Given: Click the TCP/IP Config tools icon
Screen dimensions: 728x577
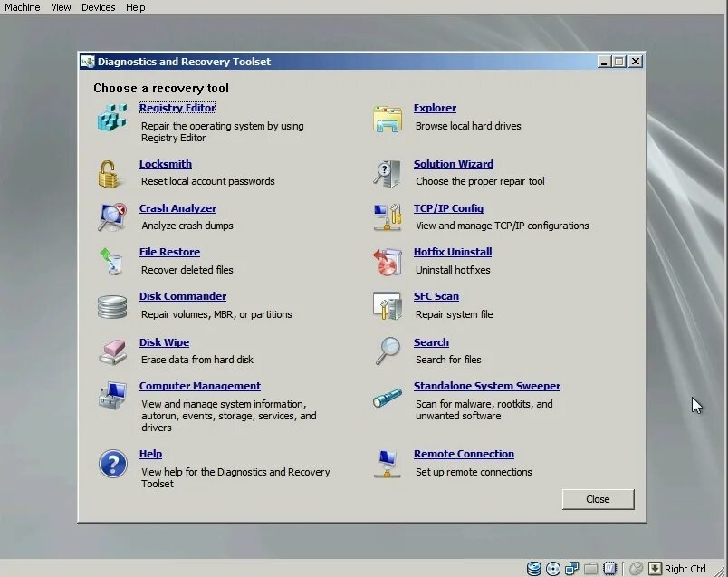Looking at the screenshot, I should tap(387, 217).
